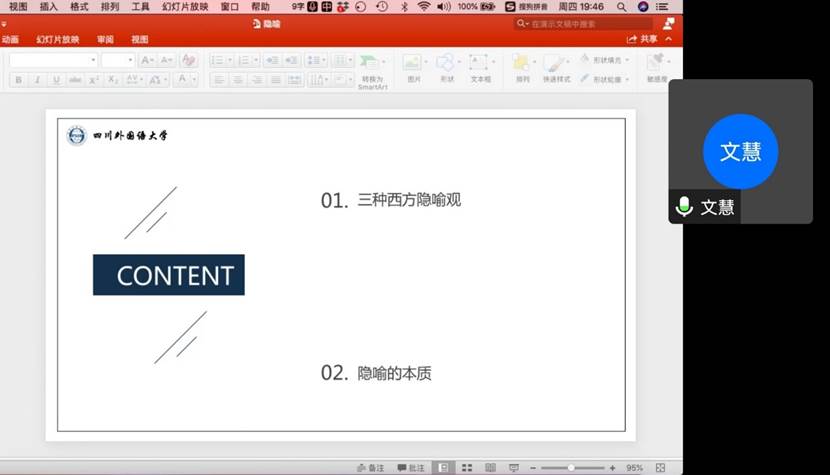Toggle microphone for 文慧
830x475 pixels.
[684, 207]
